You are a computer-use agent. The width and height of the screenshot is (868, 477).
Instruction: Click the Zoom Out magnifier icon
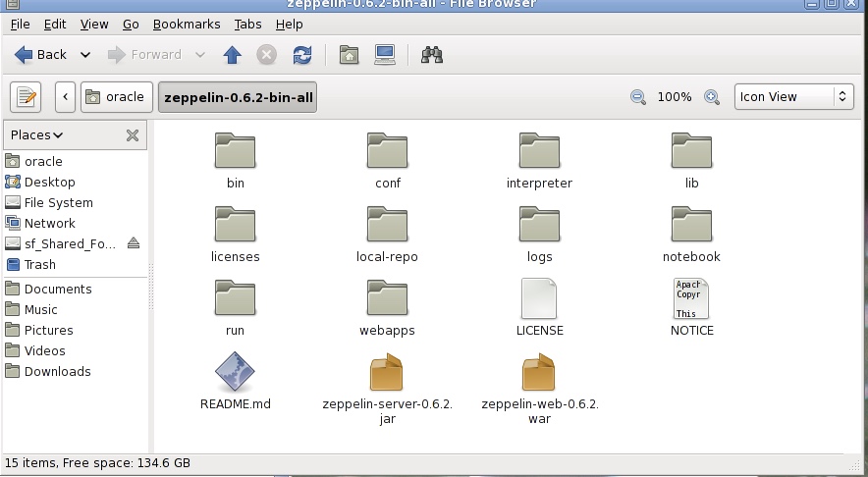coord(638,97)
